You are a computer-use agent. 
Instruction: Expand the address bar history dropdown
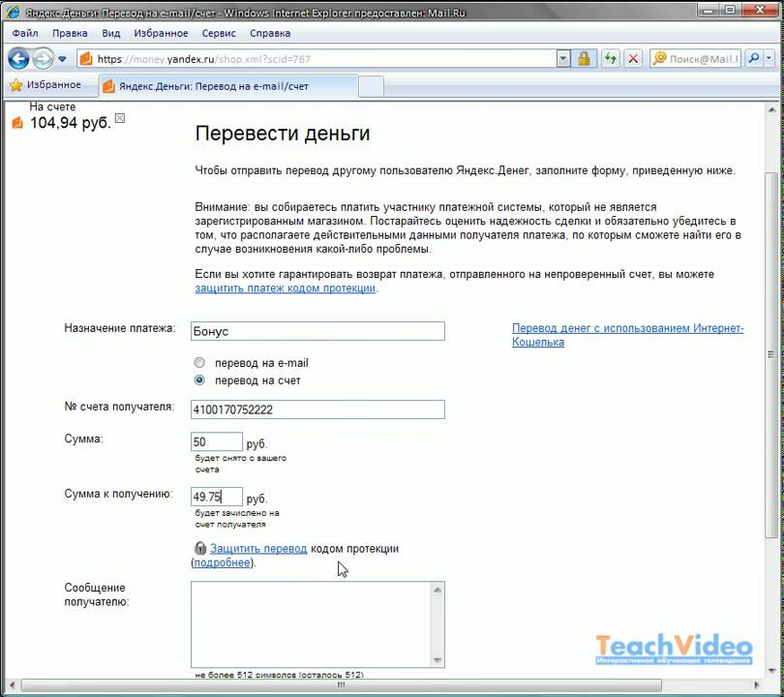tap(563, 59)
